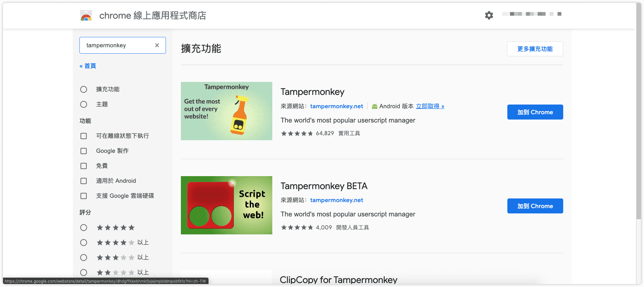644x287 pixels.
Task: Click the 更多擴充功能 button
Action: (535, 49)
